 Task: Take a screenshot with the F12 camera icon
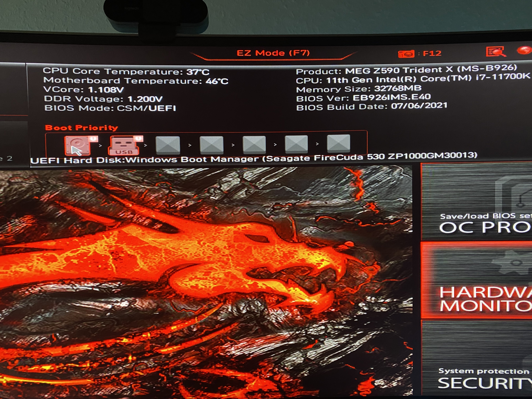pyautogui.click(x=406, y=54)
